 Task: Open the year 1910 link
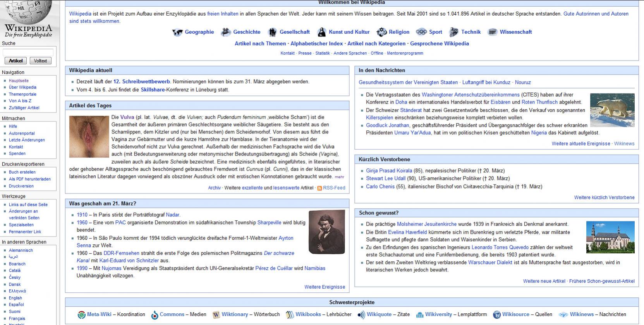point(82,215)
